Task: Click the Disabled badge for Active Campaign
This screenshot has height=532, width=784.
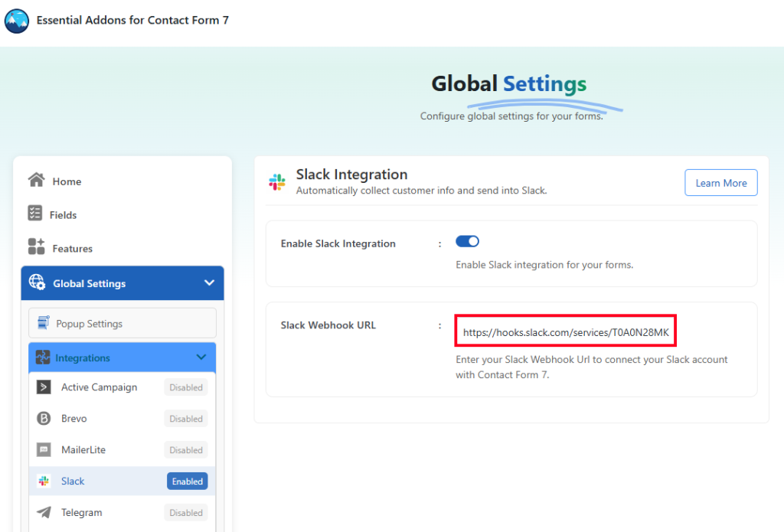Action: 186,387
